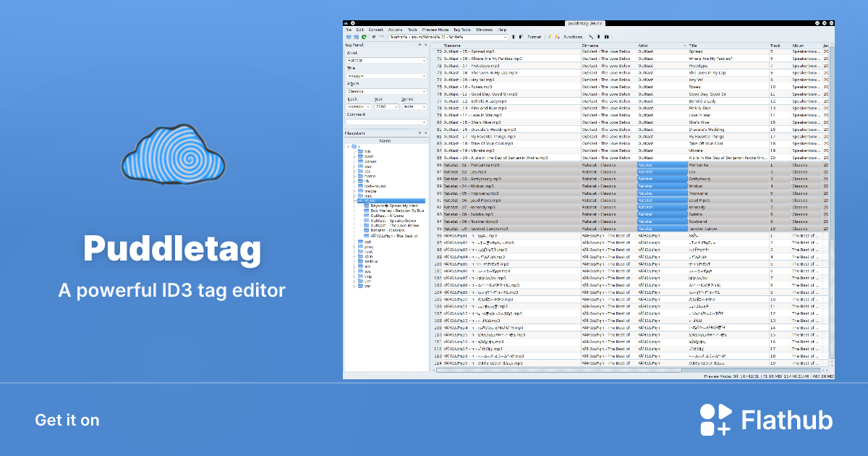Viewport: 868px width, 456px height.
Task: Click the 'T' tag-to-filename toolbar icon
Action: 513,37
